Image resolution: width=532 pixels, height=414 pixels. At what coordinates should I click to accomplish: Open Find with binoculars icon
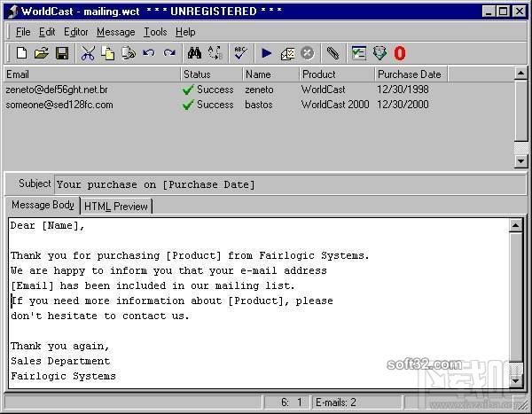(x=194, y=53)
